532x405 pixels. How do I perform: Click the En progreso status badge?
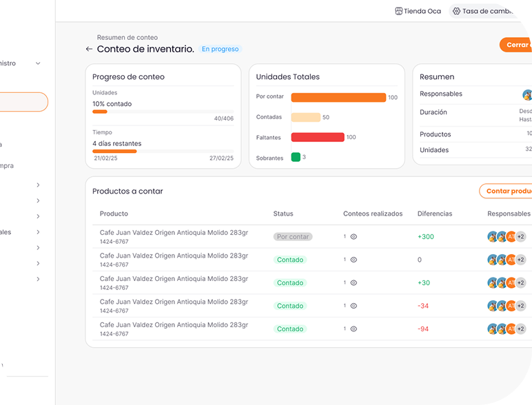click(220, 50)
